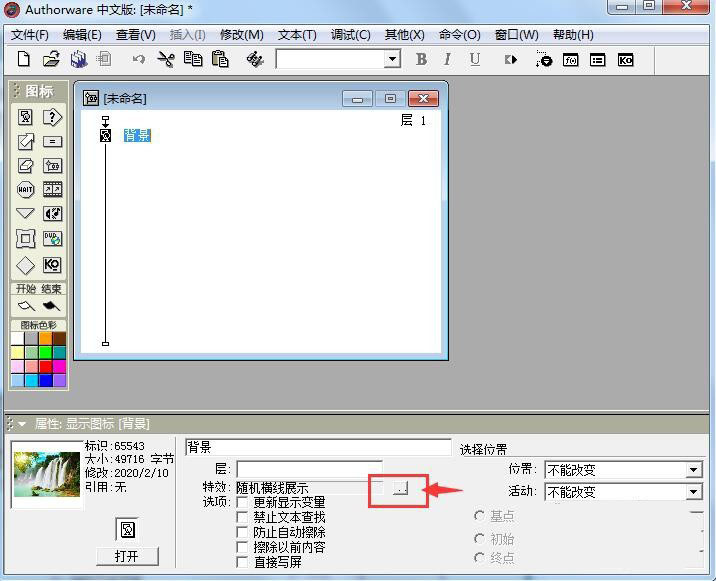Image resolution: width=716 pixels, height=581 pixels.
Task: Pick the red icon color swatch
Action: (x=46, y=366)
